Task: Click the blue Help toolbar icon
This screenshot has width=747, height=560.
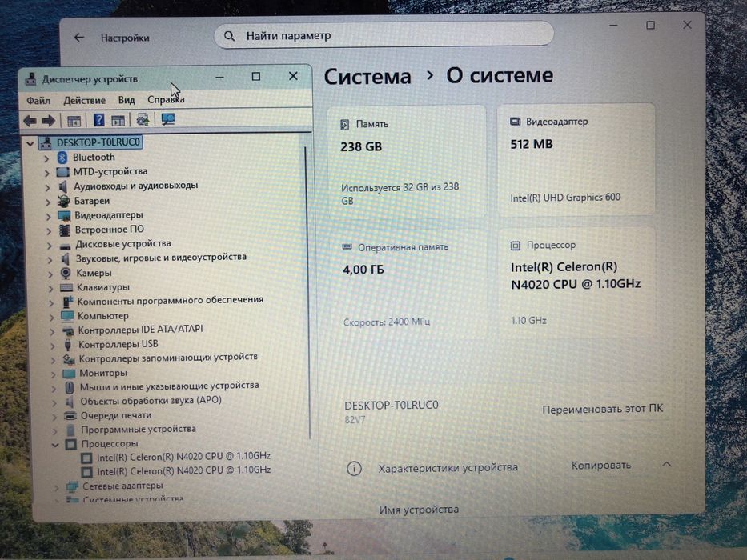Action: [x=98, y=120]
